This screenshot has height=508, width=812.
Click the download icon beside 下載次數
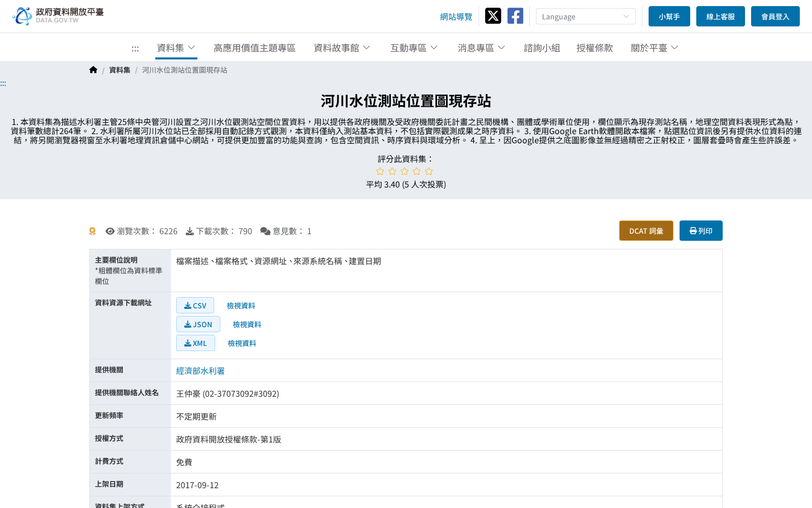point(190,231)
